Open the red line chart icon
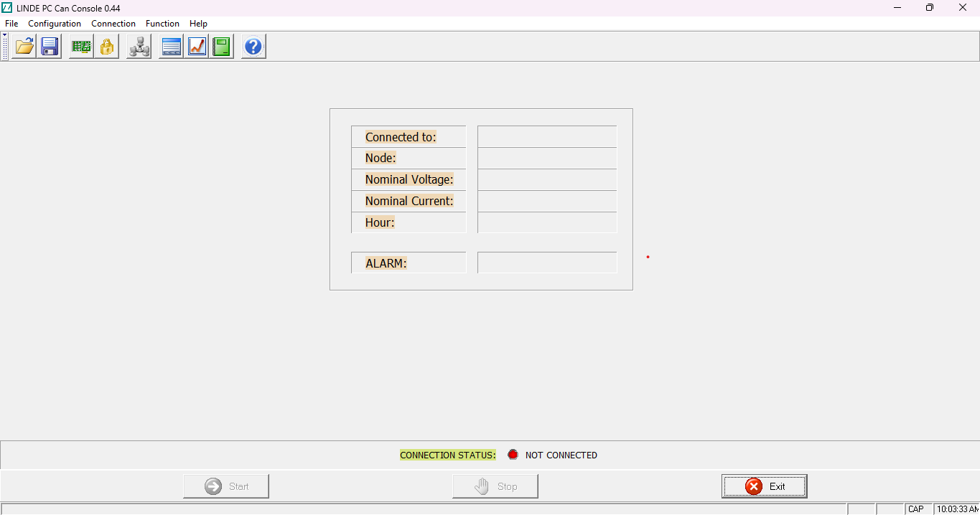The image size is (980, 515). click(197, 47)
